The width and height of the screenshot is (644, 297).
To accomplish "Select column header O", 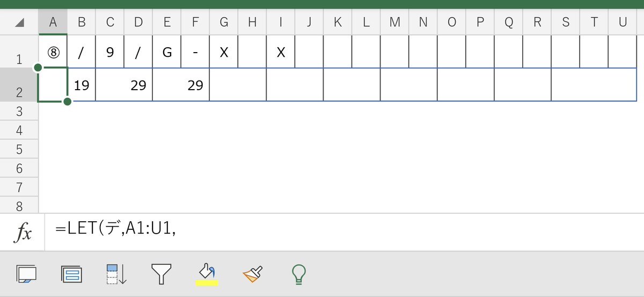I will tap(451, 23).
